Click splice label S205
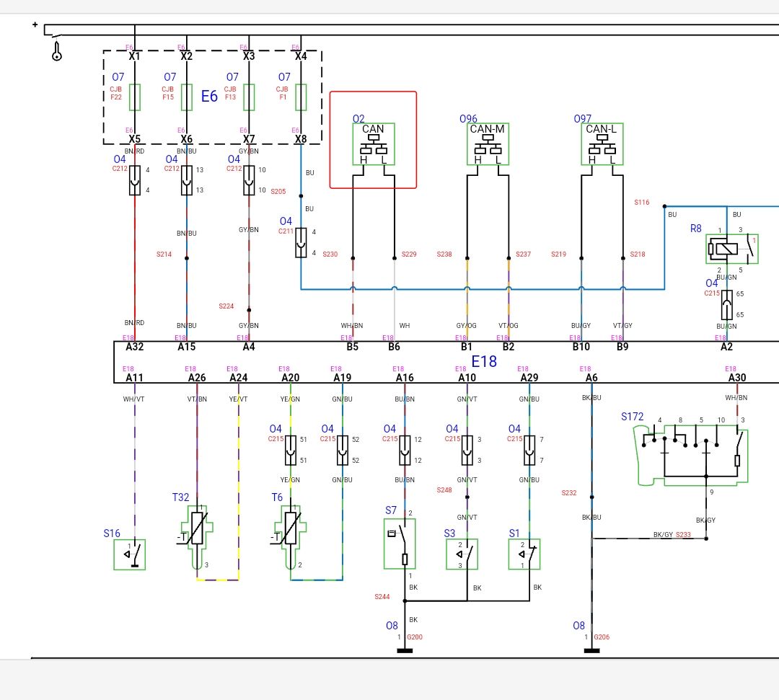 click(278, 191)
